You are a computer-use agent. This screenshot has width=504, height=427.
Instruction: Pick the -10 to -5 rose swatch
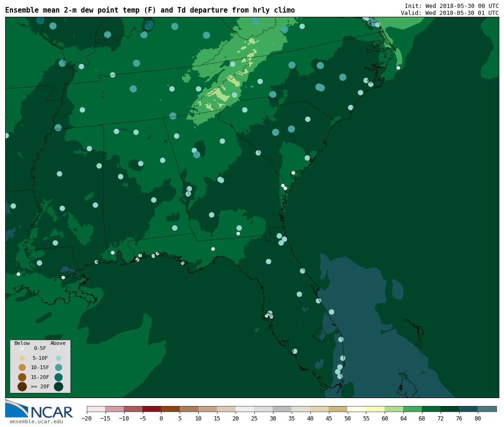pos(133,409)
